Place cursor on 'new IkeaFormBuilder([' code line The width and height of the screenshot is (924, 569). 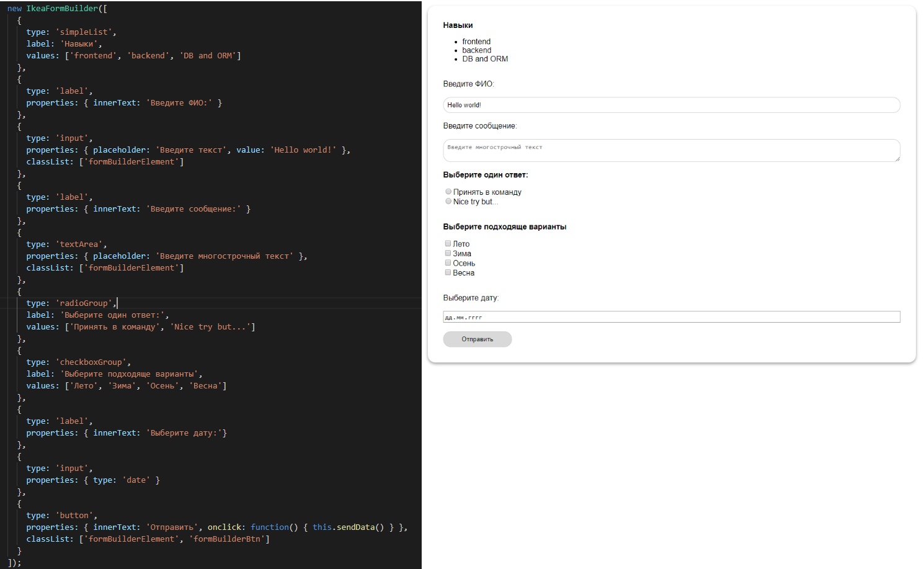pos(57,9)
